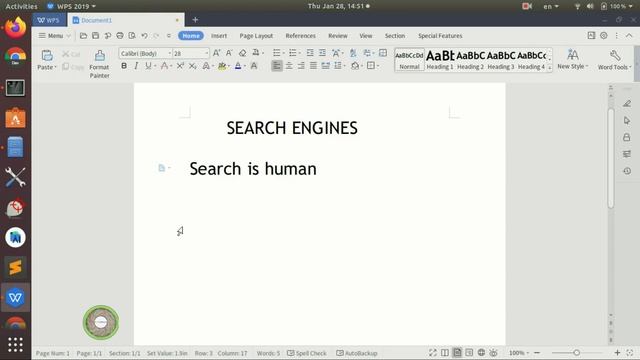640x360 pixels.
Task: Expand the Paste options arrow
Action: (x=55, y=67)
